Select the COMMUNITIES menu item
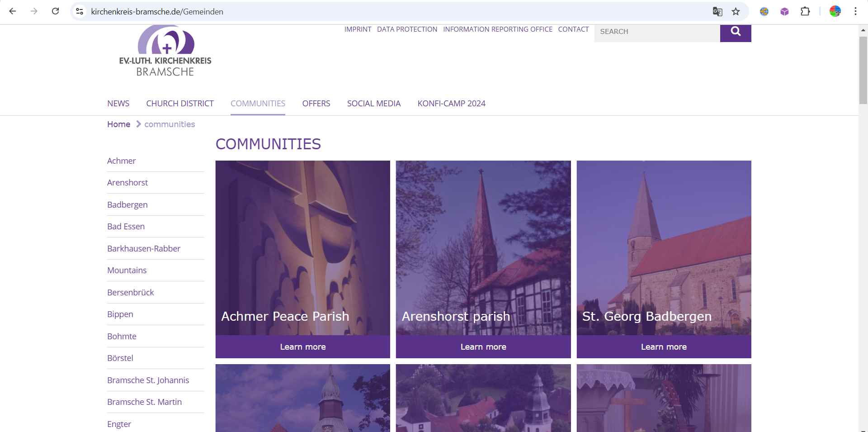 click(258, 104)
